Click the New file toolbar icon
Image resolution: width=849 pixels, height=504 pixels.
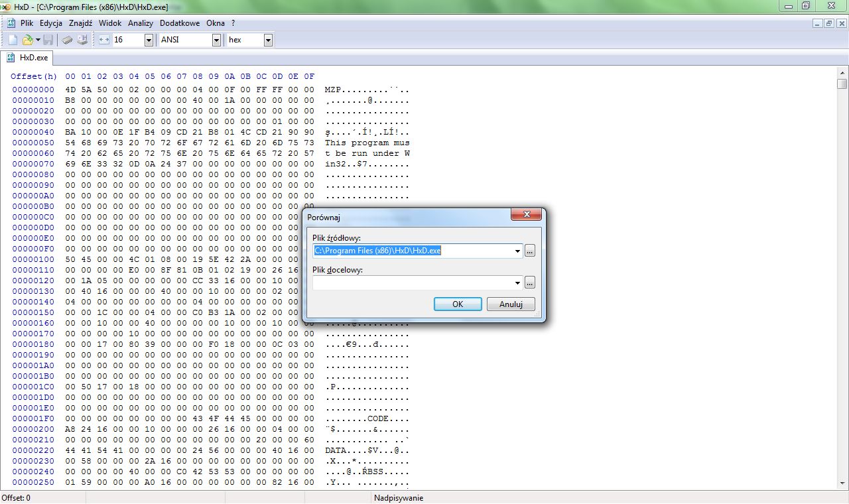point(13,40)
